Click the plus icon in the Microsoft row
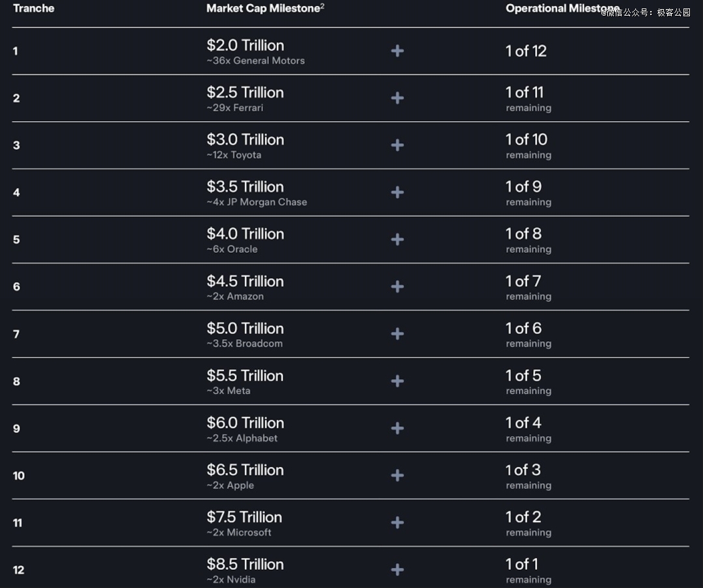The width and height of the screenshot is (703, 588). click(397, 522)
